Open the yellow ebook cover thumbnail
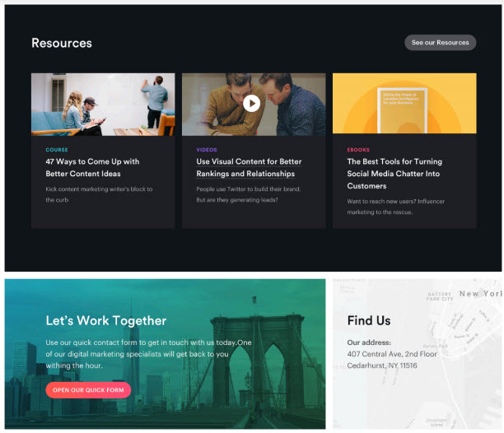Image resolution: width=504 pixels, height=433 pixels. pyautogui.click(x=404, y=103)
